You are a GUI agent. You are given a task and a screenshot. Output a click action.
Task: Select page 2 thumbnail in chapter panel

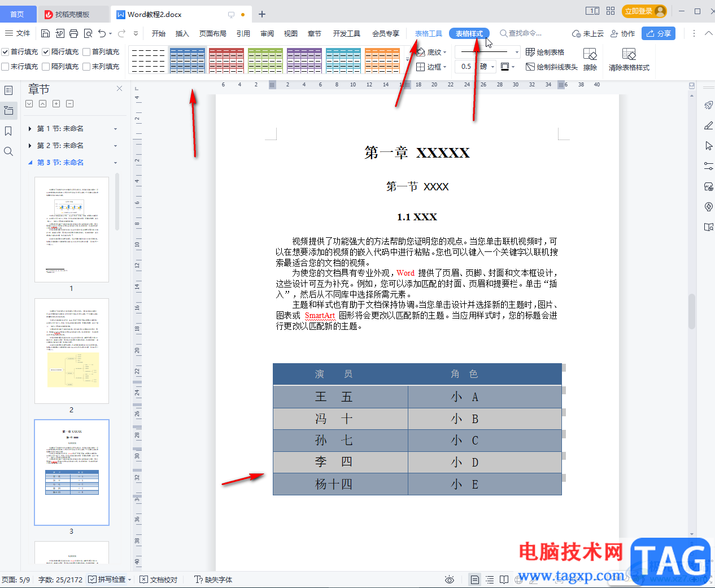click(72, 351)
